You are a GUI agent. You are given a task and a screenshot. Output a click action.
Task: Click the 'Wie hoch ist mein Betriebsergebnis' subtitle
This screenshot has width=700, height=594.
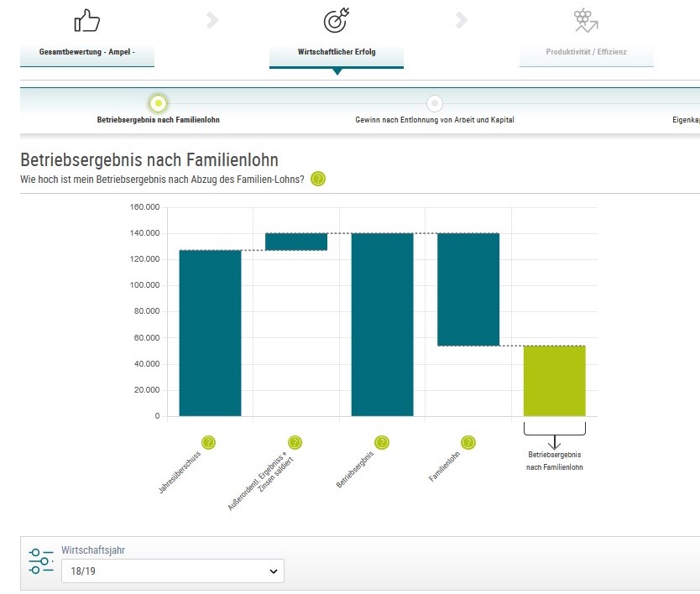(162, 180)
